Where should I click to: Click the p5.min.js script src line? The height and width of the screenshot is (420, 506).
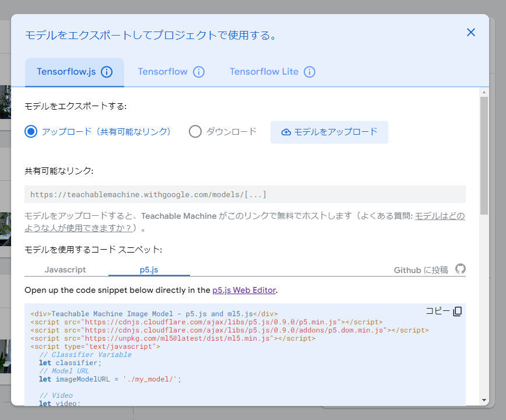pos(206,322)
